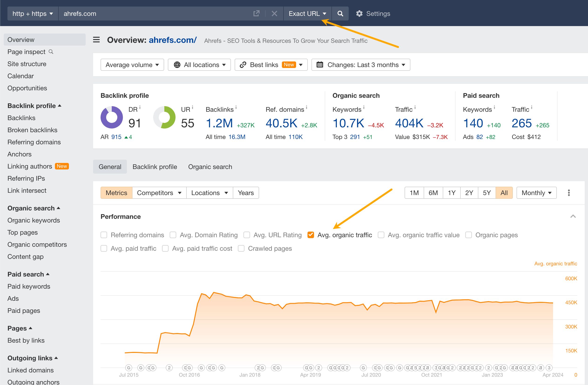Expand the Average volume dropdown
The width and height of the screenshot is (588, 385).
pos(132,64)
